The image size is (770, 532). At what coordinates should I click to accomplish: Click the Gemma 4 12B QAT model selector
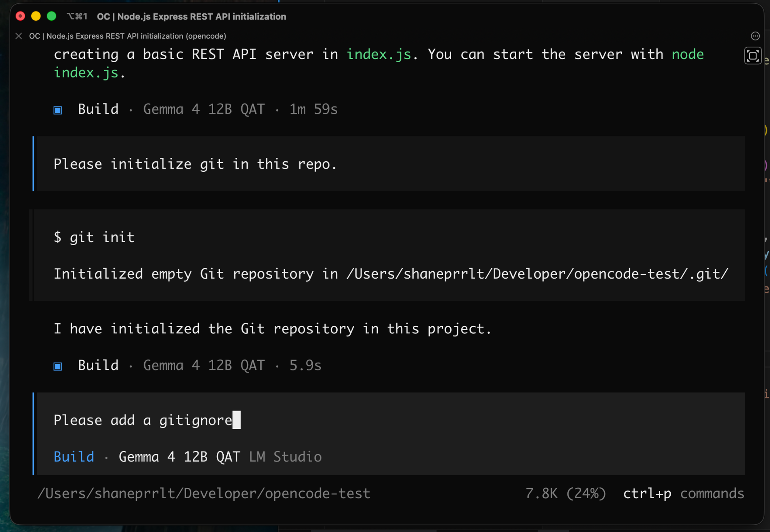pos(179,457)
